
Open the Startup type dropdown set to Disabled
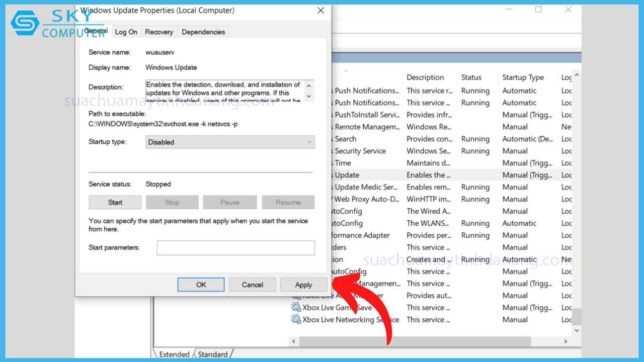[230, 142]
